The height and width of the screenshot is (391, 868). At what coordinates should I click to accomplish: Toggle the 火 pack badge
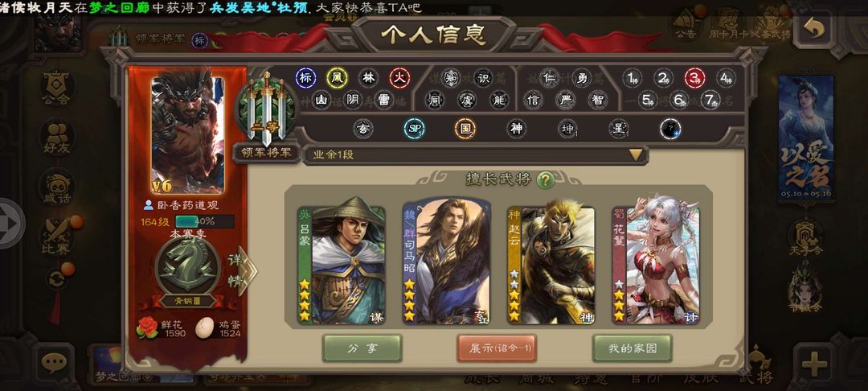[x=399, y=79]
